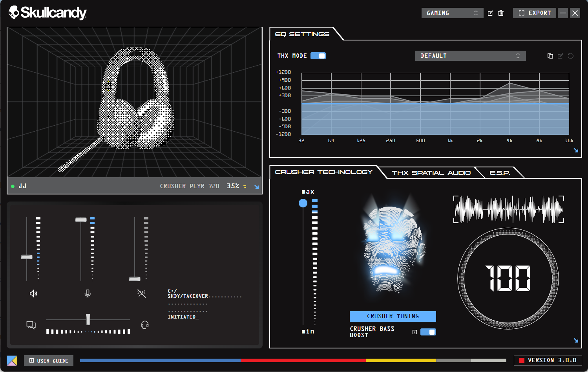The height and width of the screenshot is (372, 588).
Task: Open the rename preset pencil icon
Action: [x=490, y=13]
